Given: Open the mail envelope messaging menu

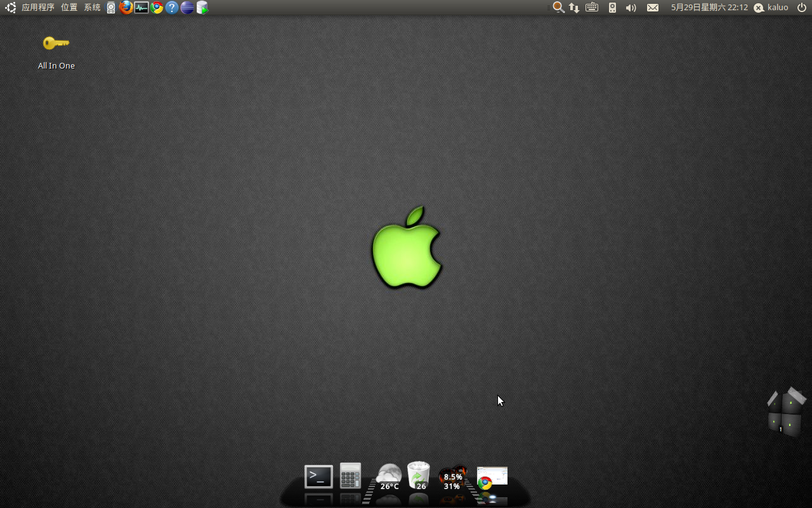Looking at the screenshot, I should [653, 8].
